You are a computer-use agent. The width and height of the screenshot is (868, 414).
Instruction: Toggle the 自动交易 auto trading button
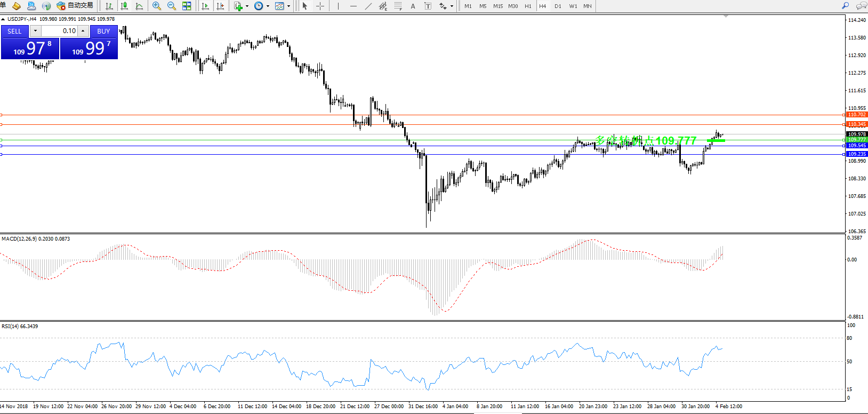[x=75, y=6]
